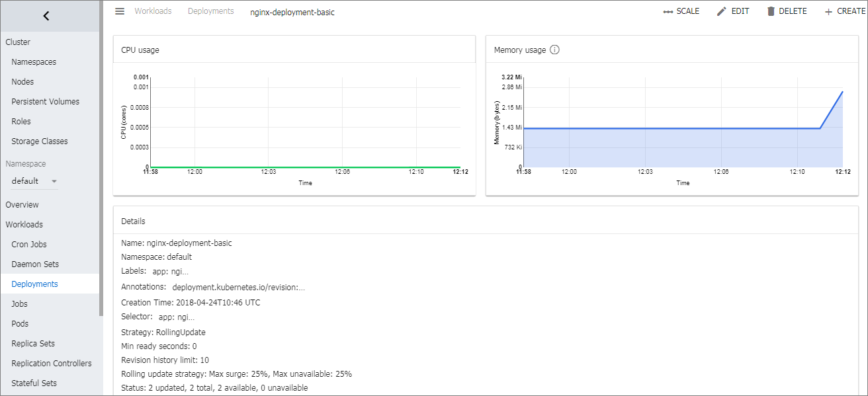Toggle the hamburger menu icon
The width and height of the screenshot is (868, 396).
click(x=120, y=11)
